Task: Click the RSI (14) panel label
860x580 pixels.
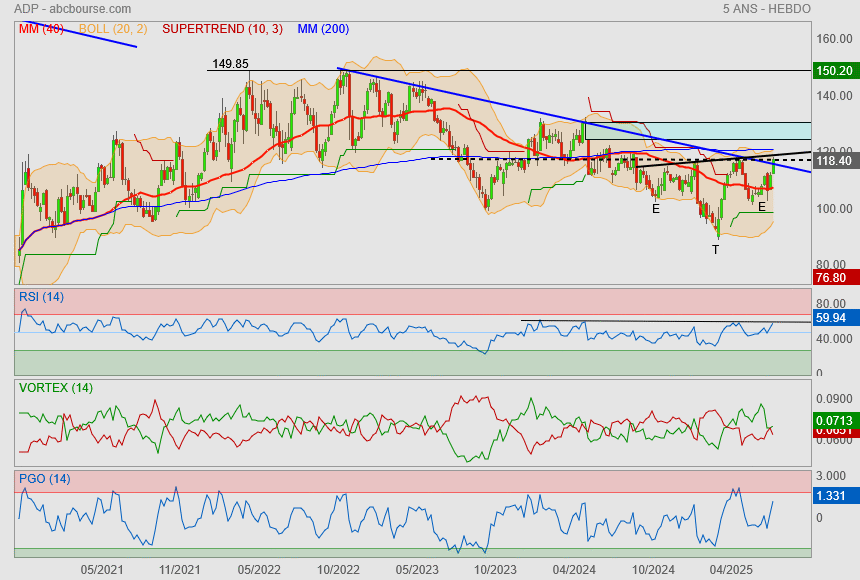Action: [x=41, y=297]
